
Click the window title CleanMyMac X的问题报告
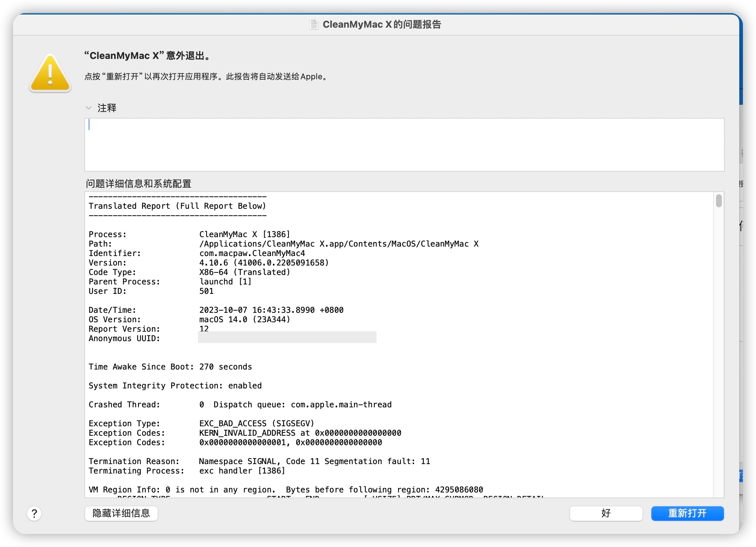[382, 24]
